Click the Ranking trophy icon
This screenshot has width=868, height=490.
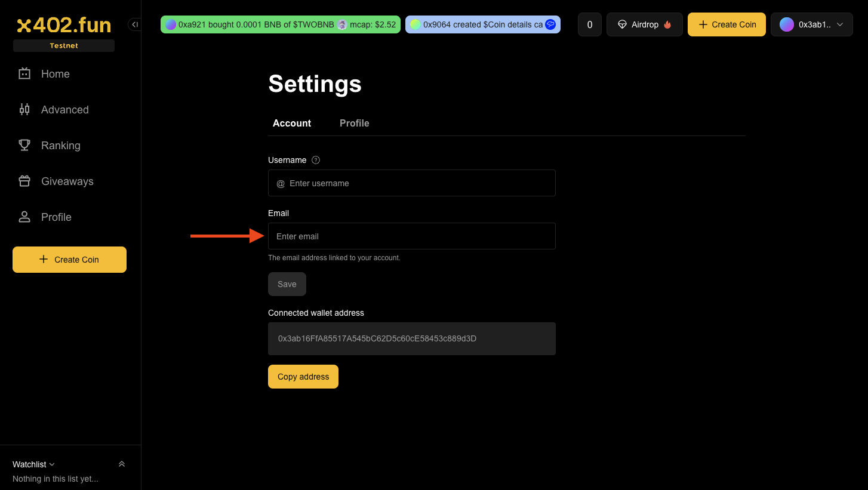coord(24,146)
